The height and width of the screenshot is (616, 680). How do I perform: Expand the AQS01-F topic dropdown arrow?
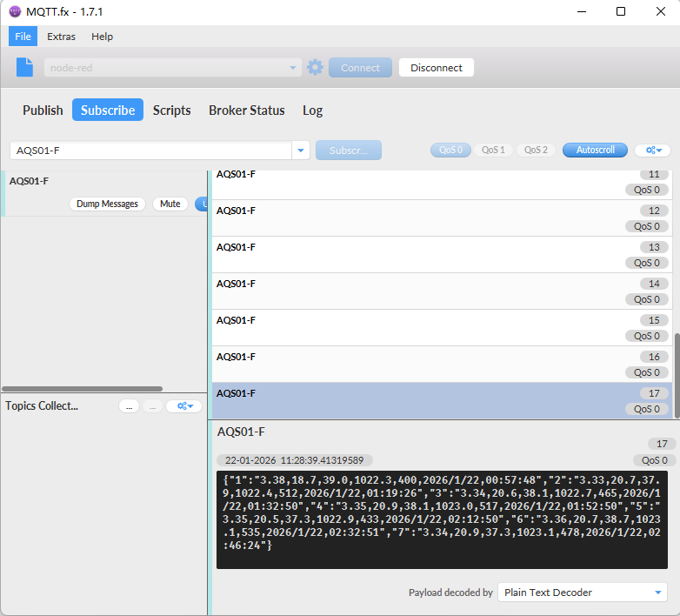point(301,151)
